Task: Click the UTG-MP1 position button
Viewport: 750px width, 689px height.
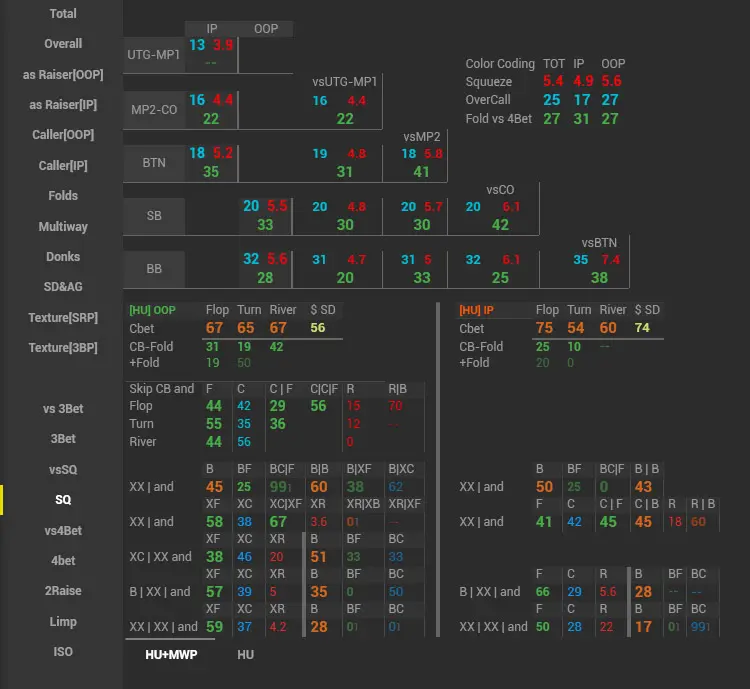Action: coord(154,55)
